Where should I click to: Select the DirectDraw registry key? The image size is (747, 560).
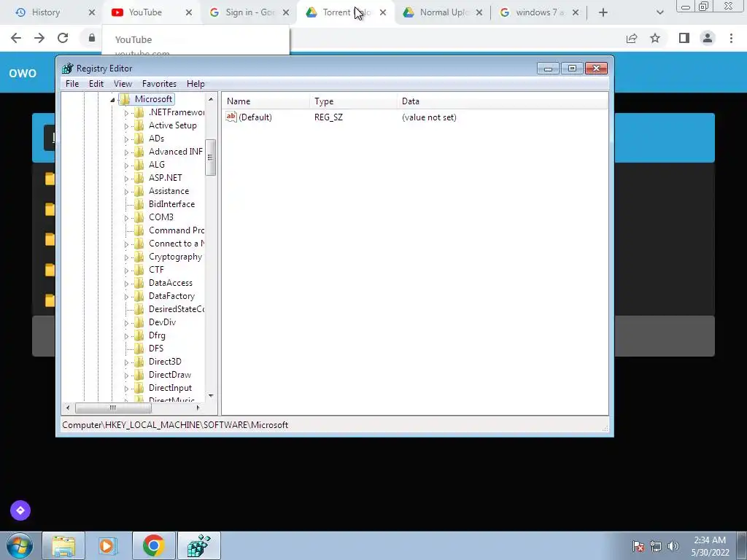169,375
